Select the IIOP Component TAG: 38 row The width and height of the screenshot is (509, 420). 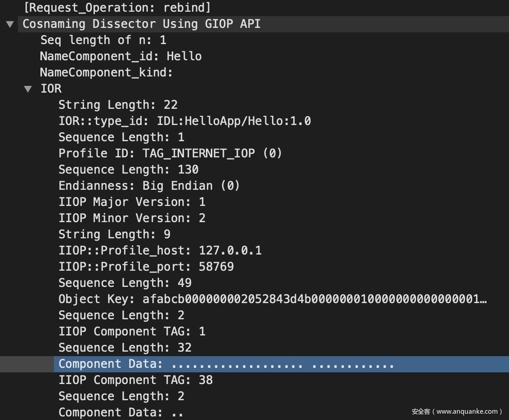[135, 380]
